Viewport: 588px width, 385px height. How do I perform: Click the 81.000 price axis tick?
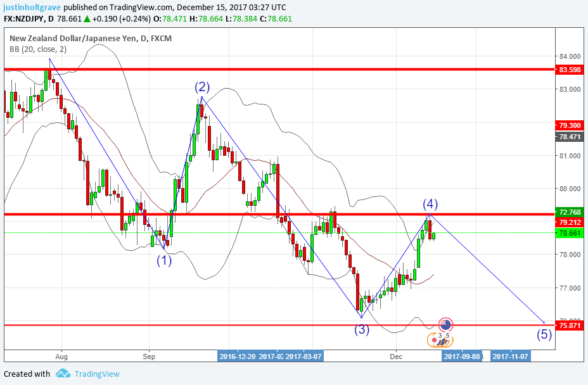pyautogui.click(x=570, y=156)
